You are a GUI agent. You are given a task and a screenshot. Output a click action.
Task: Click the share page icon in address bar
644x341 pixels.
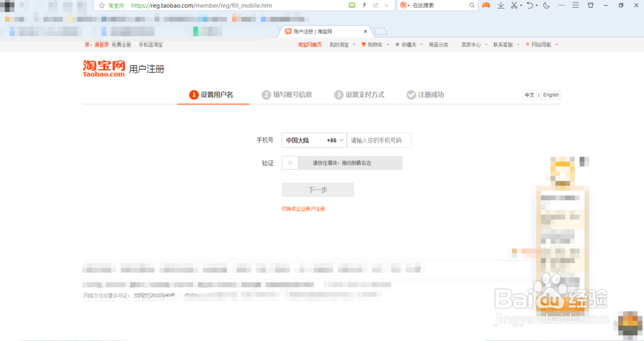(x=375, y=5)
